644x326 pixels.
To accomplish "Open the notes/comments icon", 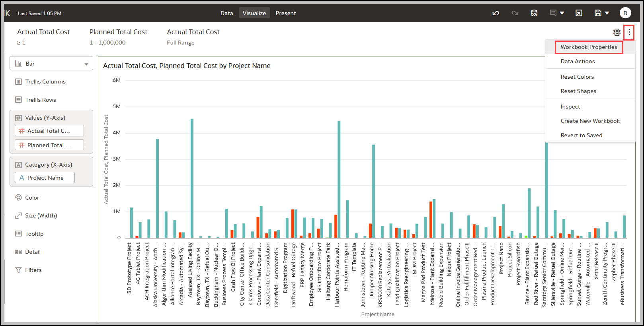I will [553, 13].
